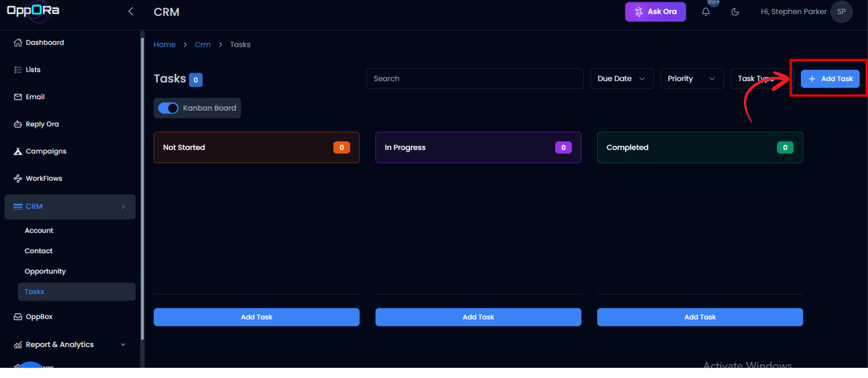Click the Email envelope icon
Screen dimensions: 868x378
(18, 97)
